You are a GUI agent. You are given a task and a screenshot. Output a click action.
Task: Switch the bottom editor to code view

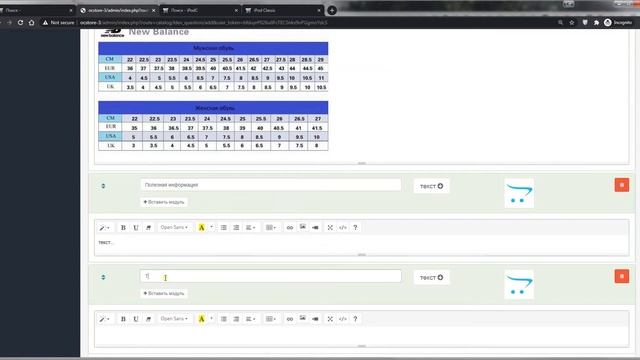343,319
